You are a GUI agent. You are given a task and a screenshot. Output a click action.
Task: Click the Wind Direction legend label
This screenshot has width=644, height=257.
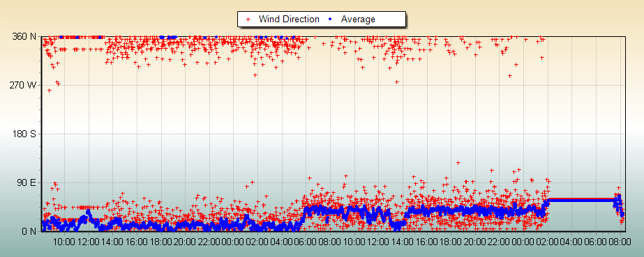click(x=289, y=19)
